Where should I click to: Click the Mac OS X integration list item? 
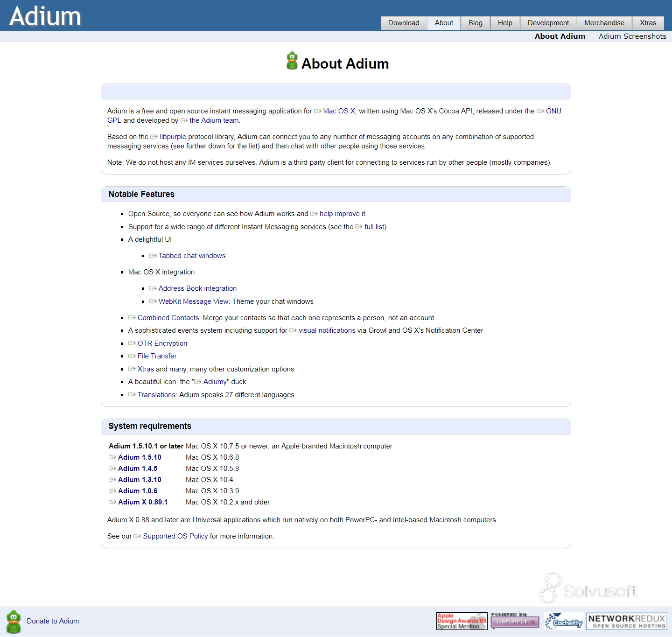[161, 272]
